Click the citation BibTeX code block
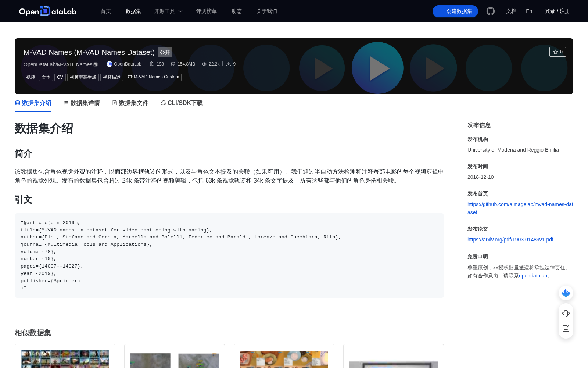Image resolution: width=588 pixels, height=368 pixels. 229,255
